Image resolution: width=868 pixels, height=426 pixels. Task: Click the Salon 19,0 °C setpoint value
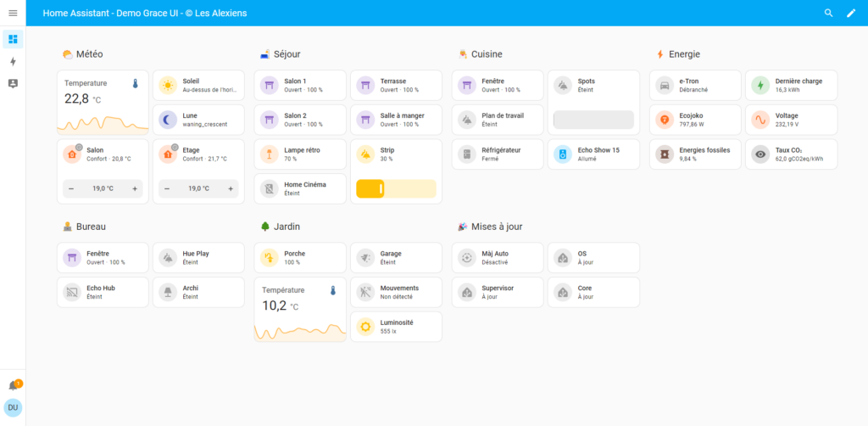pyautogui.click(x=103, y=189)
